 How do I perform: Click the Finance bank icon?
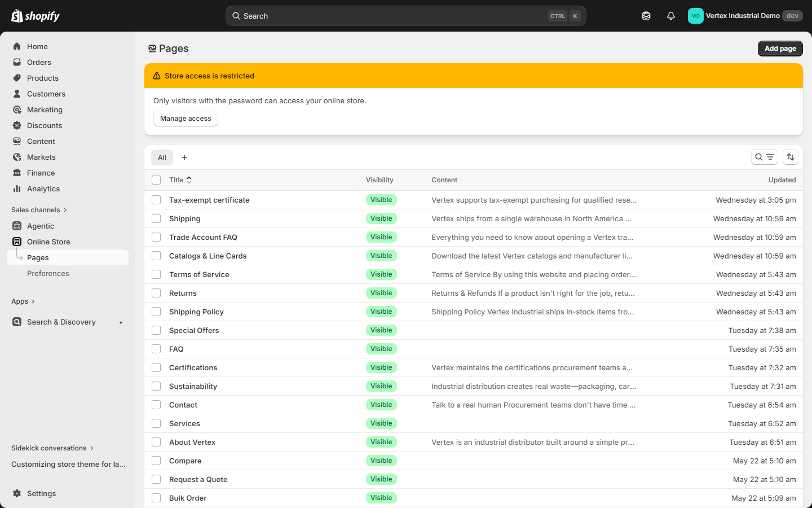point(17,173)
